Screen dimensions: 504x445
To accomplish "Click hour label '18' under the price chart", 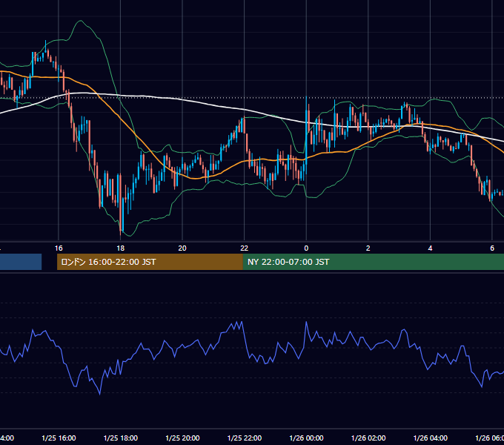I will tap(121, 248).
